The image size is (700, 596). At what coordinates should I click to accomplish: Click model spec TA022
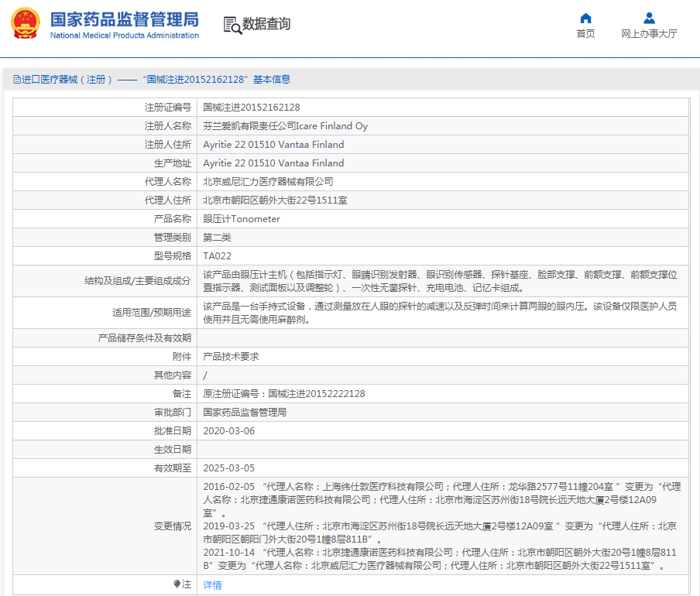point(217,256)
